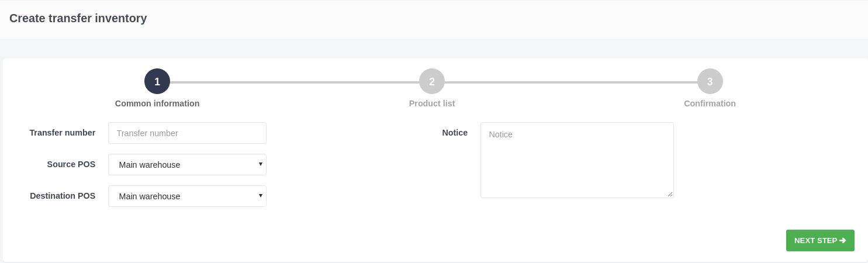
Task: Switch to the Product list step label
Action: [x=432, y=103]
